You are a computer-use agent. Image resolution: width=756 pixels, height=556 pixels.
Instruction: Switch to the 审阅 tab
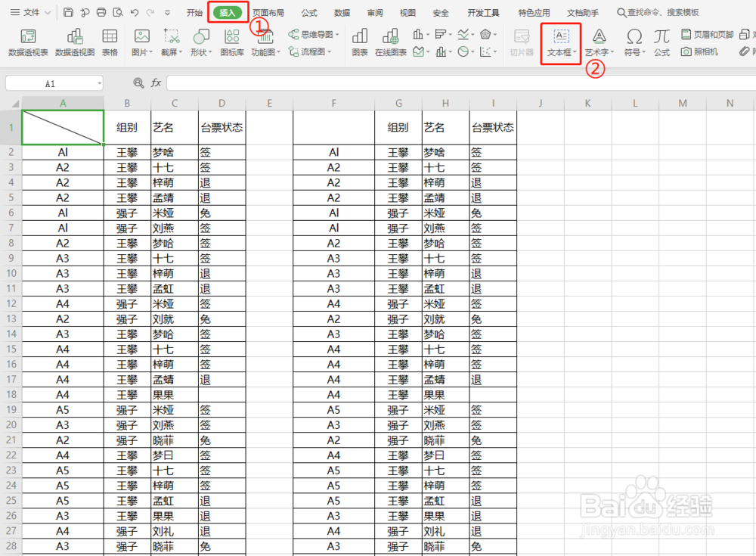375,13
